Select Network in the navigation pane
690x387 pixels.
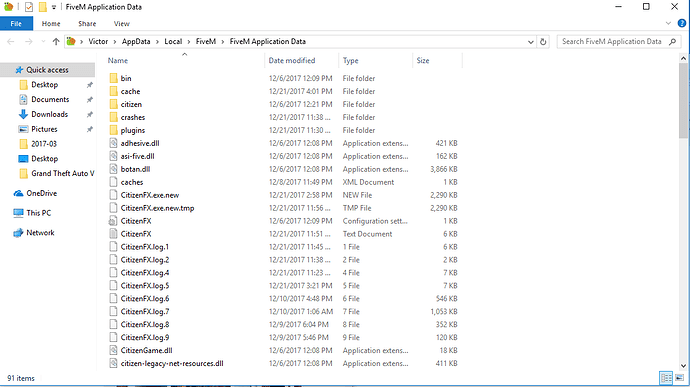(x=40, y=233)
